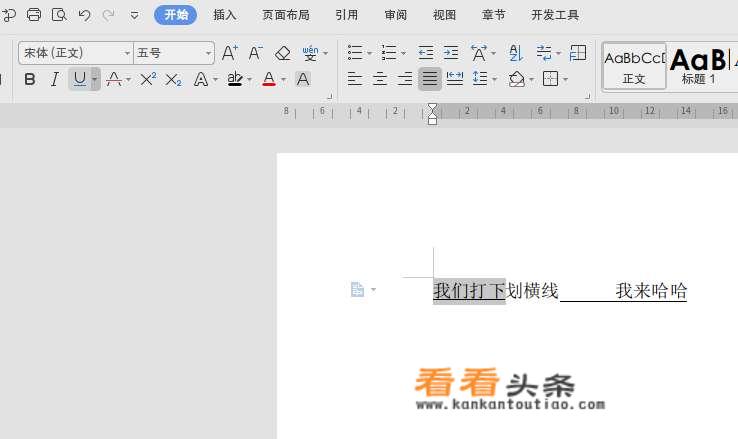
Task: Expand the phonetic guide dropdown arrow
Action: pyautogui.click(x=326, y=53)
